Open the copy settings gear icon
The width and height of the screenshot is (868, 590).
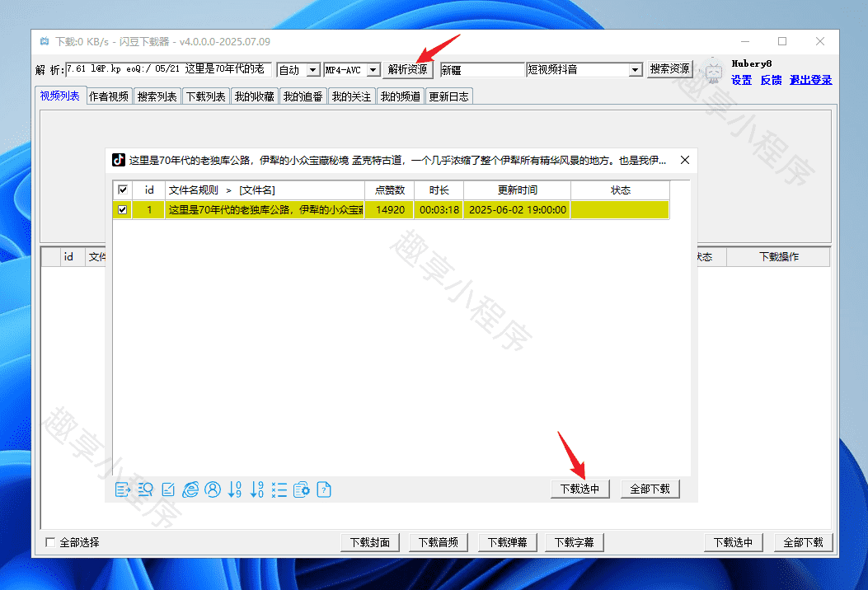pyautogui.click(x=301, y=489)
